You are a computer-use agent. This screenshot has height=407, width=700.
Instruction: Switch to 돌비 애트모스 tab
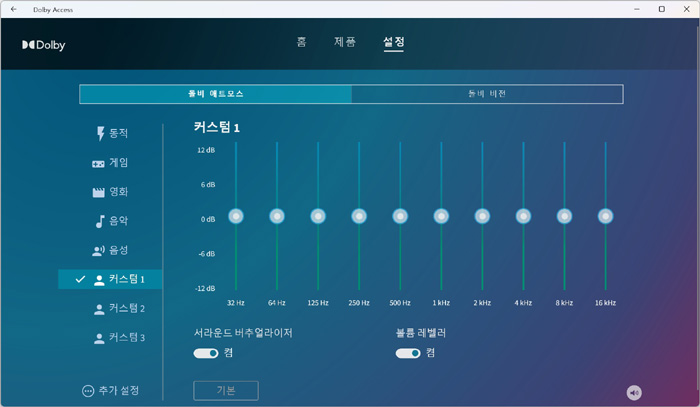pyautogui.click(x=216, y=94)
